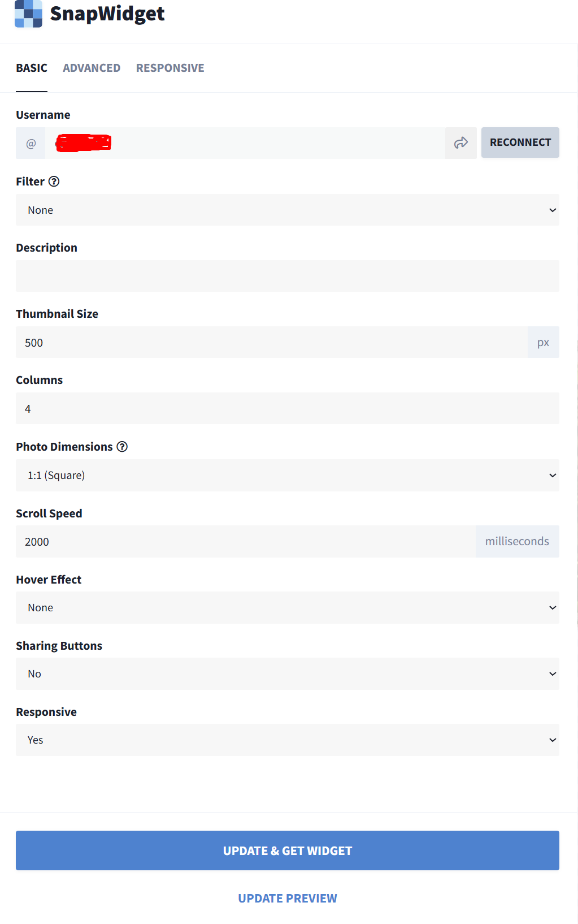Switch to the Responsive tab
This screenshot has width=578, height=924.
pyautogui.click(x=170, y=68)
